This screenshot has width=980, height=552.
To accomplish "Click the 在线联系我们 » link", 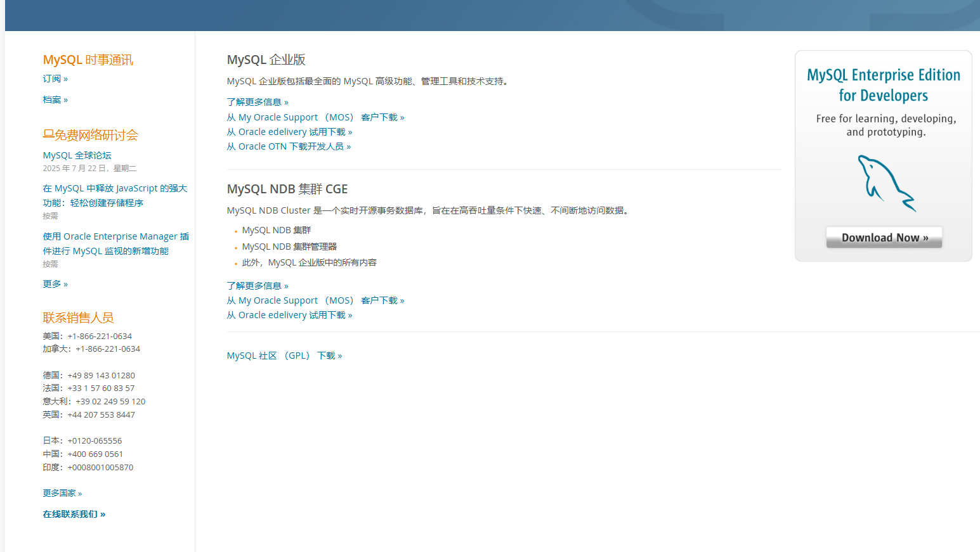I will 74,514.
